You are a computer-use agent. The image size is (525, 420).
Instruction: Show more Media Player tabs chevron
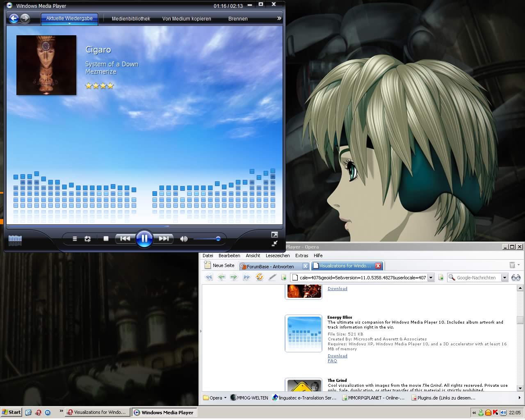point(279,18)
